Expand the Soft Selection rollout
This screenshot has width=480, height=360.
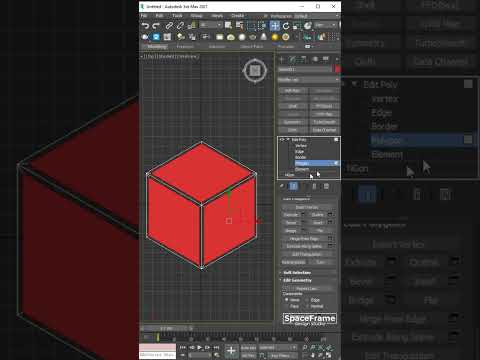[297, 273]
